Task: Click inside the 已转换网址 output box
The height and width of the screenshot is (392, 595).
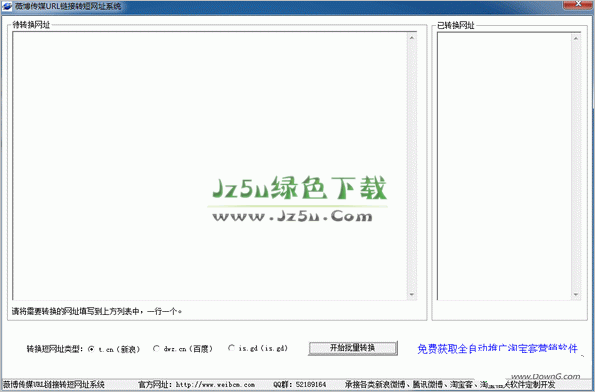Action: coord(504,166)
